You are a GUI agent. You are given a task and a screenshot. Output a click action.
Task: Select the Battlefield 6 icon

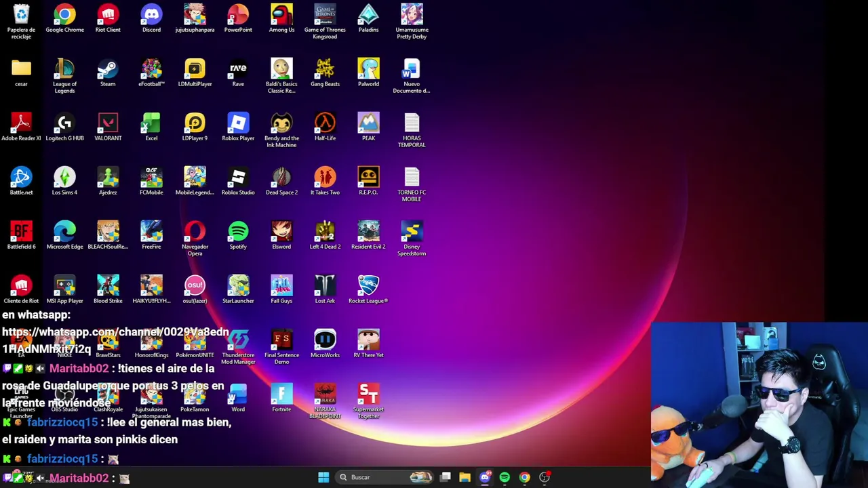[21, 236]
